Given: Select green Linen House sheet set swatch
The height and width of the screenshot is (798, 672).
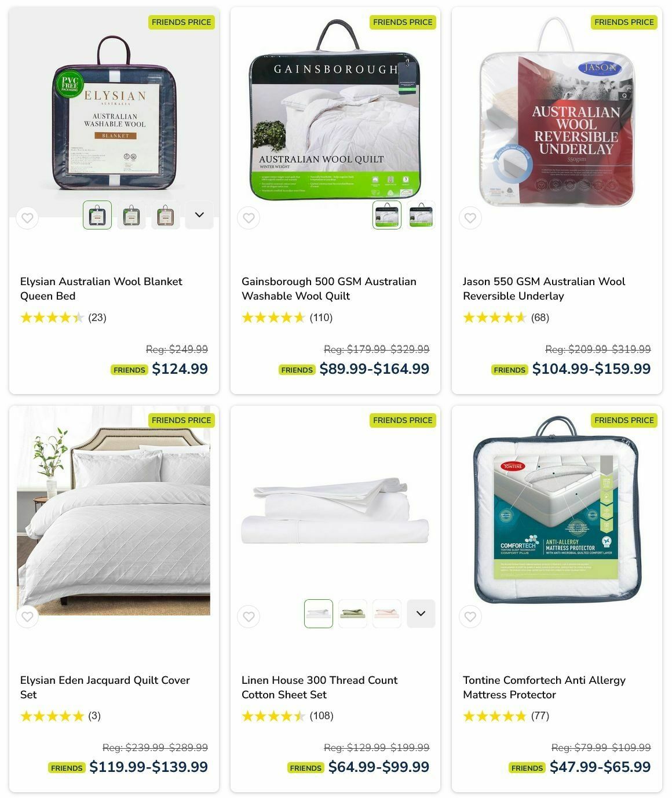Looking at the screenshot, I should (353, 614).
